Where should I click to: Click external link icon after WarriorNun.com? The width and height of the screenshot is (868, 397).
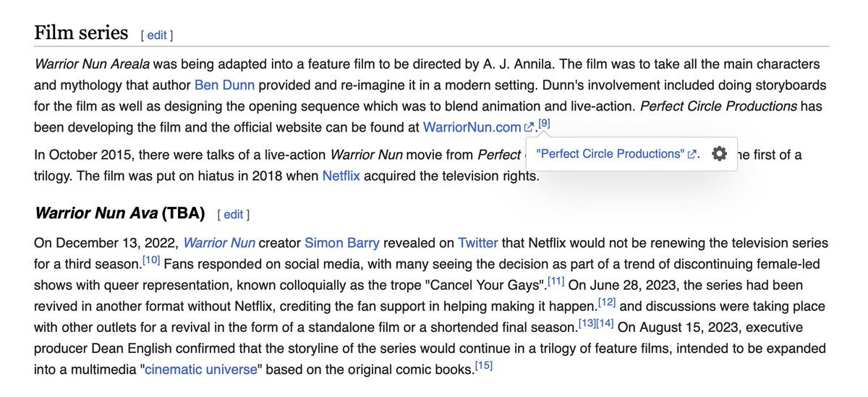click(529, 127)
